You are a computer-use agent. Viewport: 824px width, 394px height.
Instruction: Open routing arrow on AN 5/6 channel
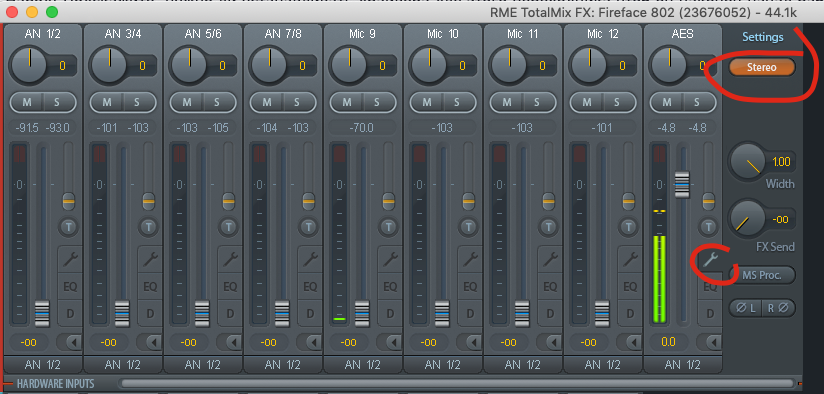[x=229, y=343]
